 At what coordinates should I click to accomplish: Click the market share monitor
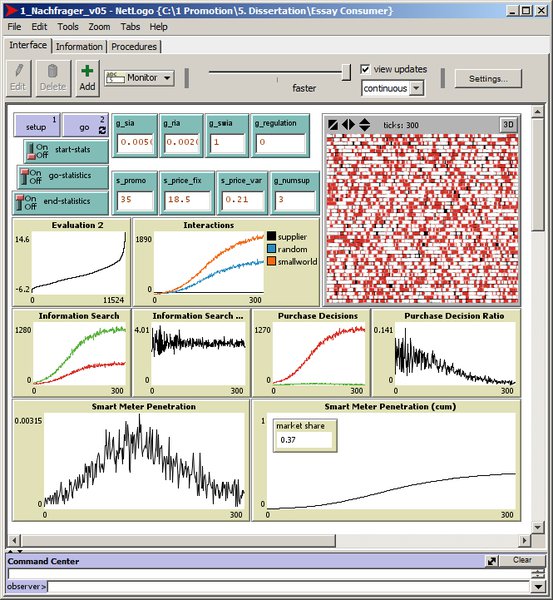click(305, 435)
